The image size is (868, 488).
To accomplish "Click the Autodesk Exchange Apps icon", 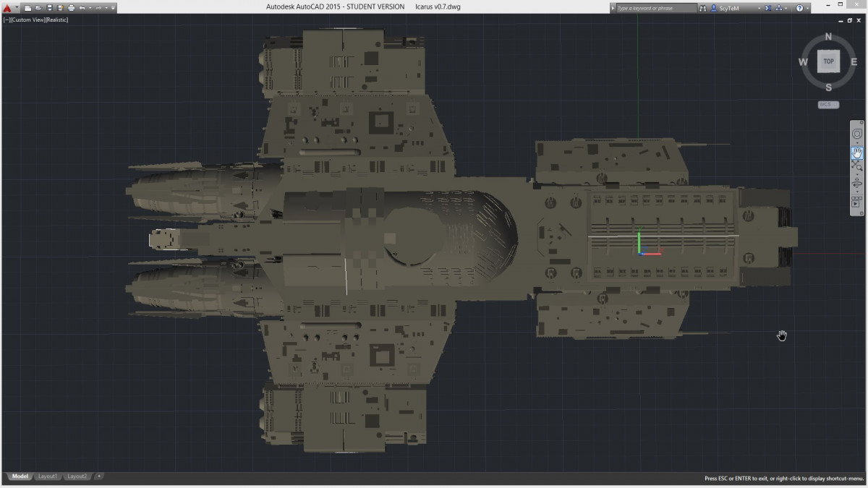I will [768, 7].
